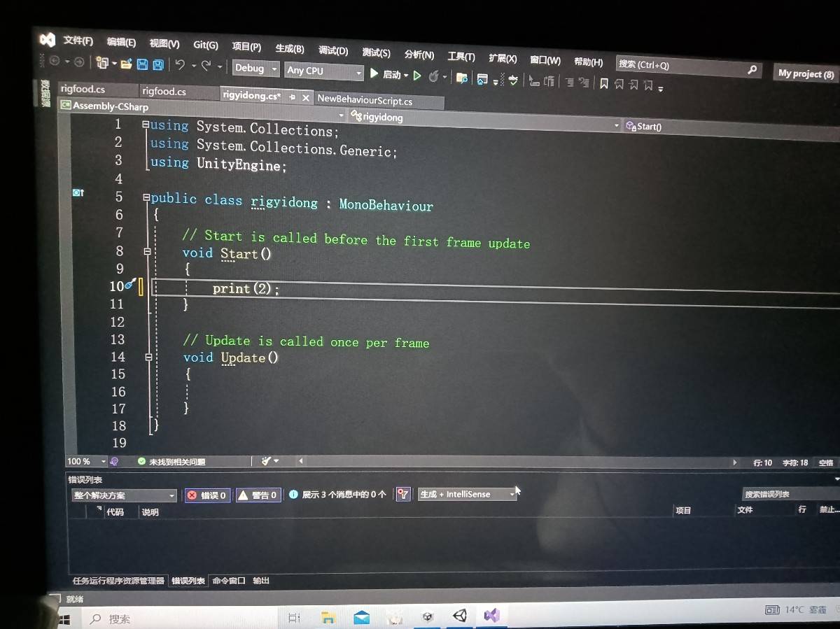Open the 调试(D) Debug menu

click(x=333, y=50)
